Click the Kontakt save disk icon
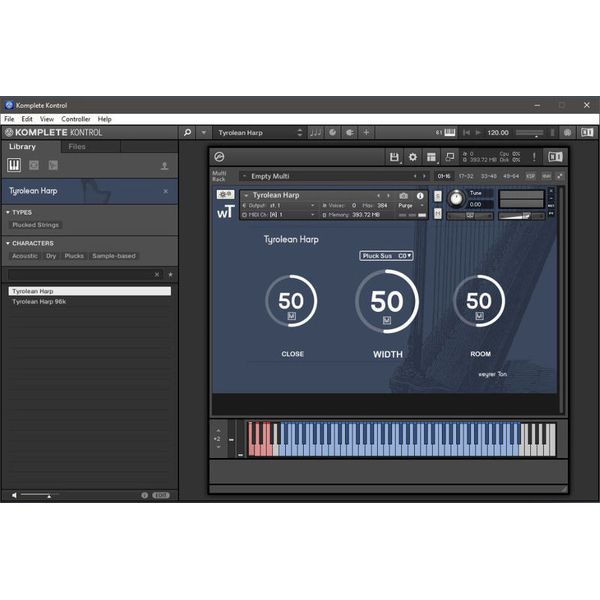This screenshot has height=600, width=600. pyautogui.click(x=394, y=157)
